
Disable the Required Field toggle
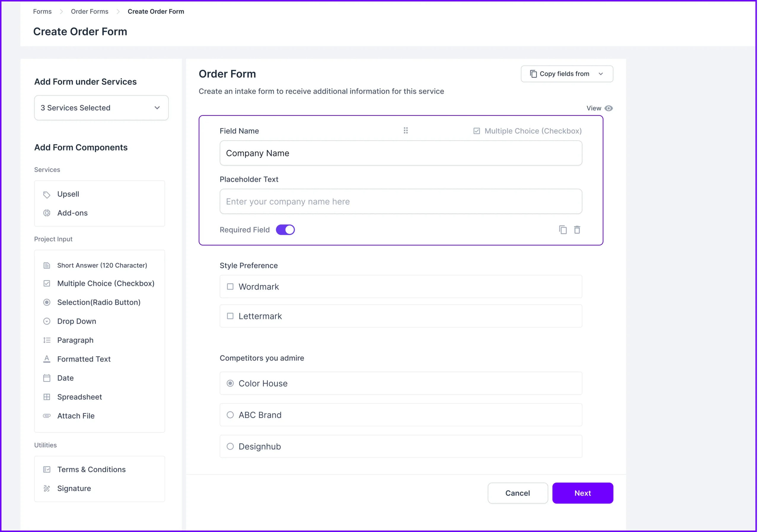285,230
